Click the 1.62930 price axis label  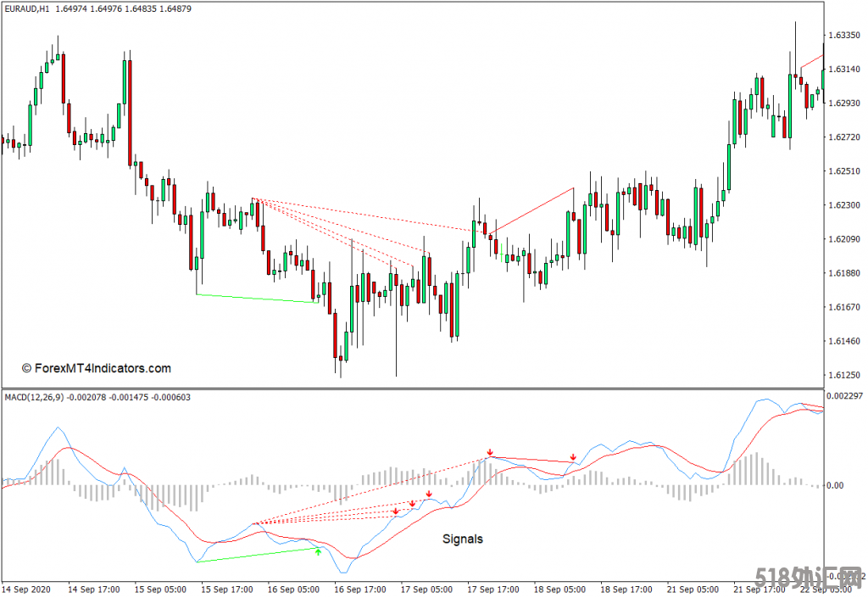pyautogui.click(x=844, y=103)
